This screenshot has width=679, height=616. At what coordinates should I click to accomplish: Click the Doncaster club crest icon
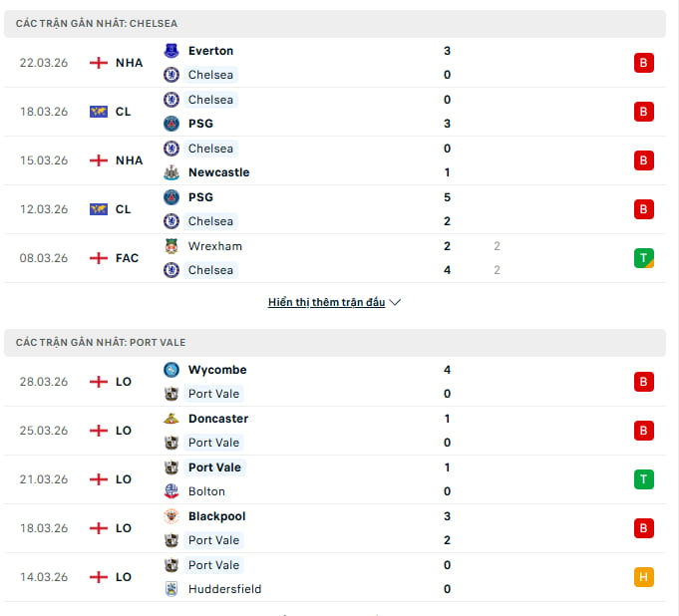(171, 419)
